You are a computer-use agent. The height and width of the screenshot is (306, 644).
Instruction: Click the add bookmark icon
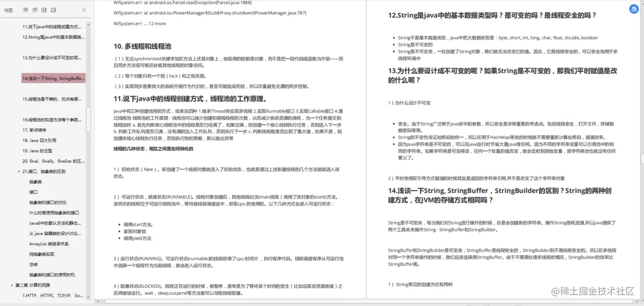coord(44,10)
